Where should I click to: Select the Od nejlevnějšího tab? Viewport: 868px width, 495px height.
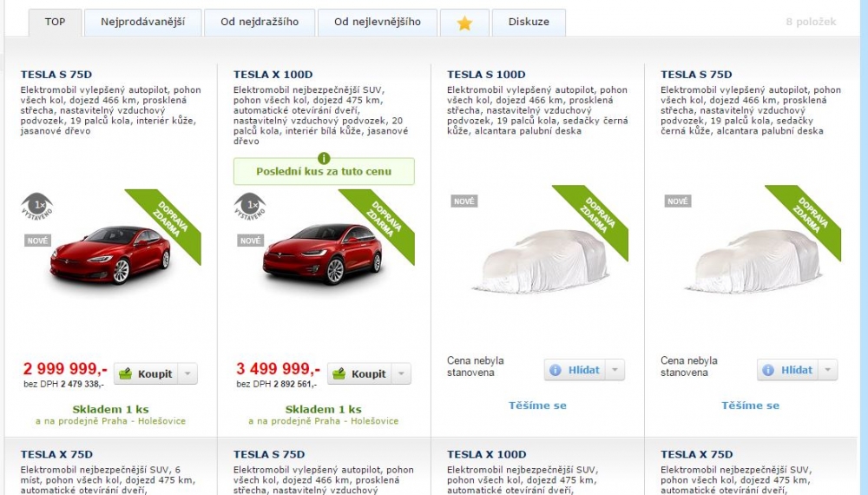pos(378,23)
